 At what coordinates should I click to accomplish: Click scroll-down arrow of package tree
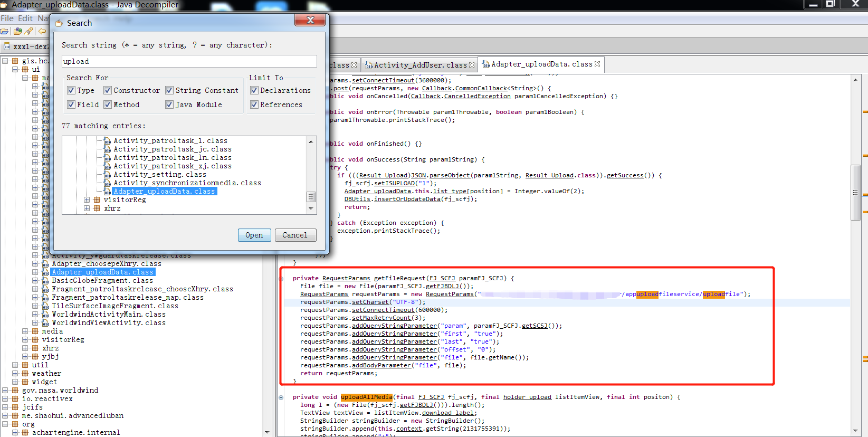(x=267, y=432)
